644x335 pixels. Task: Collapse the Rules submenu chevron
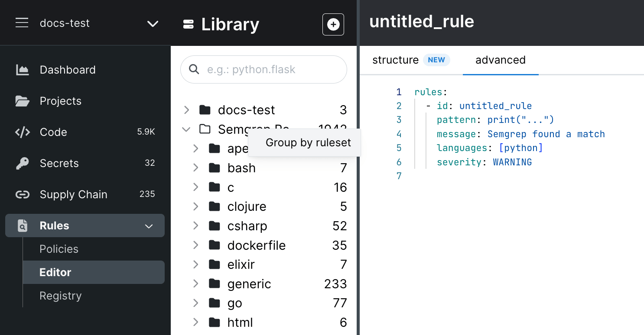(149, 225)
